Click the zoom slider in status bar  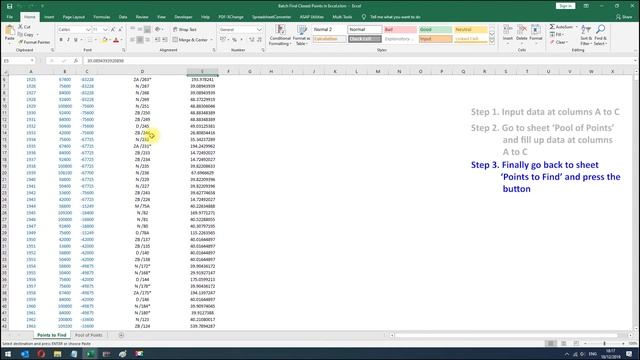604,344
